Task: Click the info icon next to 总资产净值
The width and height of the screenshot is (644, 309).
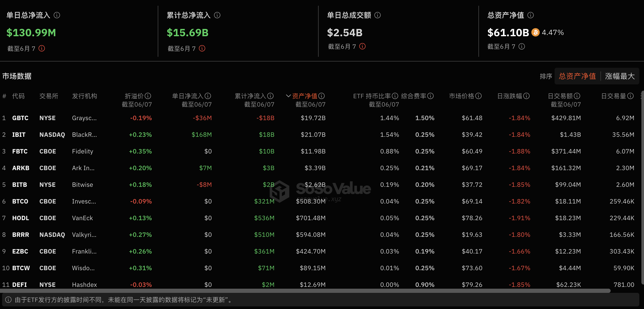Action: (531, 15)
